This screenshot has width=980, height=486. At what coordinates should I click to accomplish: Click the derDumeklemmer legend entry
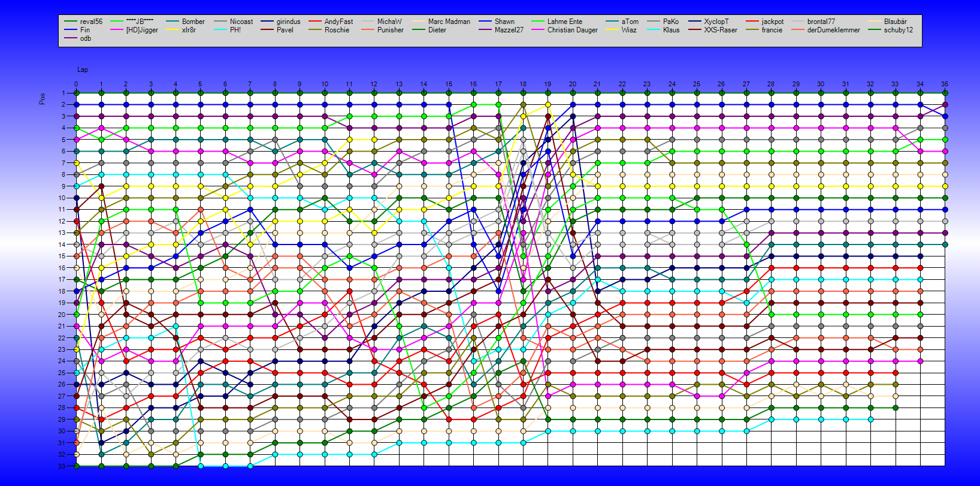point(826,30)
